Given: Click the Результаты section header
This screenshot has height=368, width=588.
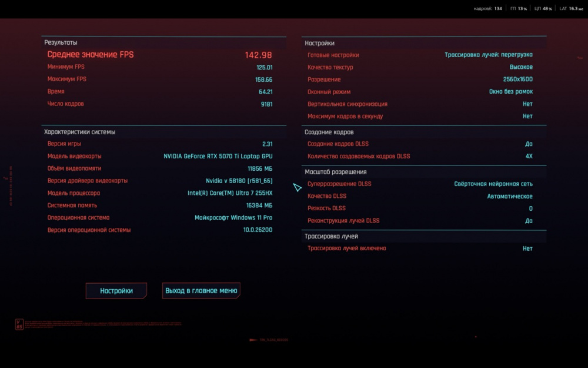Looking at the screenshot, I should pyautogui.click(x=61, y=42).
